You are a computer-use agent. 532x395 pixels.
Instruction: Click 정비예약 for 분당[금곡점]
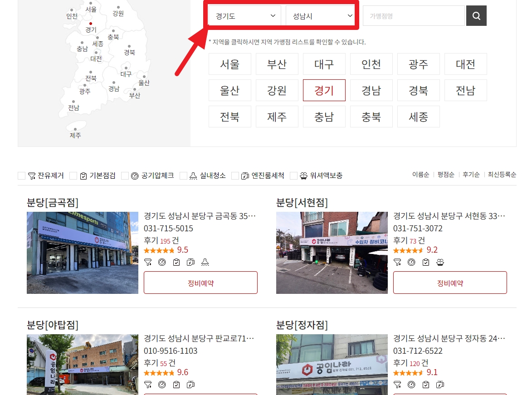point(200,283)
